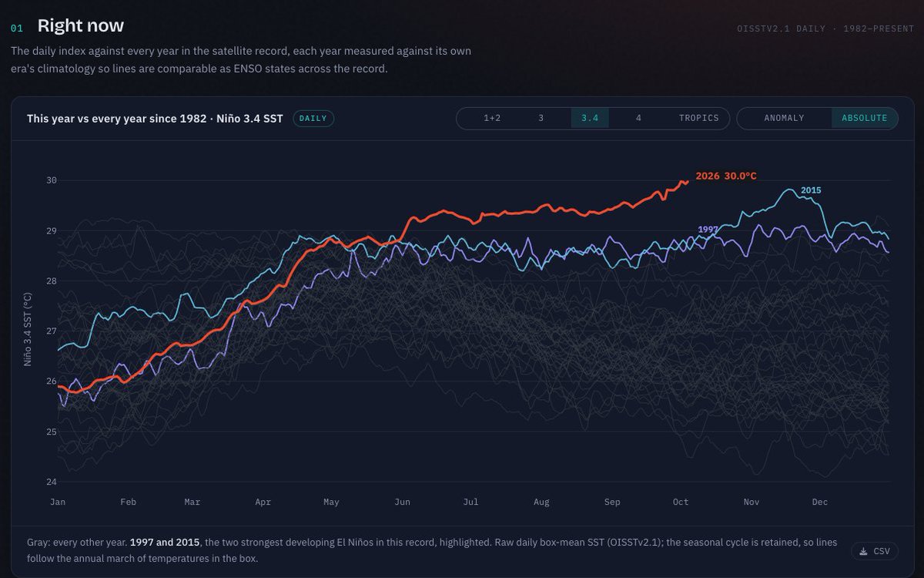Click the DAILY badge next to chart title
The image size is (924, 578).
point(313,119)
